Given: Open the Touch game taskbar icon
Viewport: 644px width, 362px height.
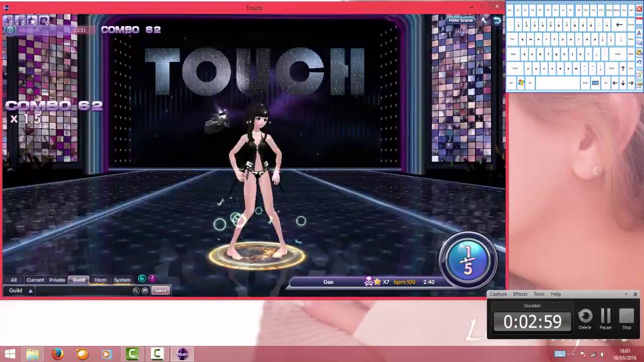Looking at the screenshot, I should 182,354.
